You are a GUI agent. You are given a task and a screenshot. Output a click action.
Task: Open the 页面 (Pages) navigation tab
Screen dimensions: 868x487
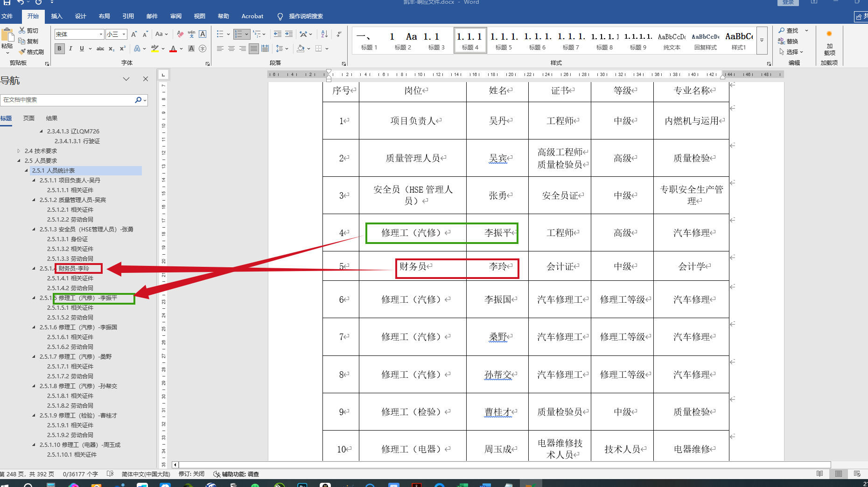point(29,118)
